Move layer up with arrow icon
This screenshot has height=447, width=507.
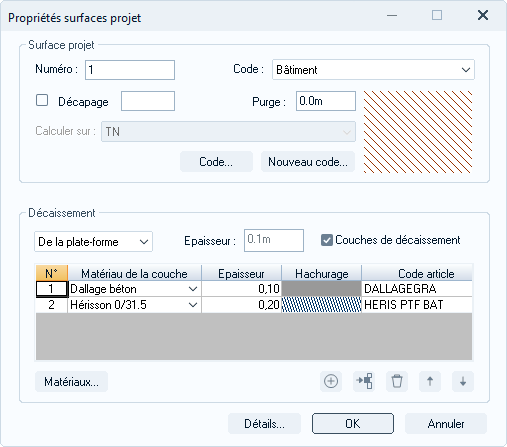pyautogui.click(x=430, y=381)
